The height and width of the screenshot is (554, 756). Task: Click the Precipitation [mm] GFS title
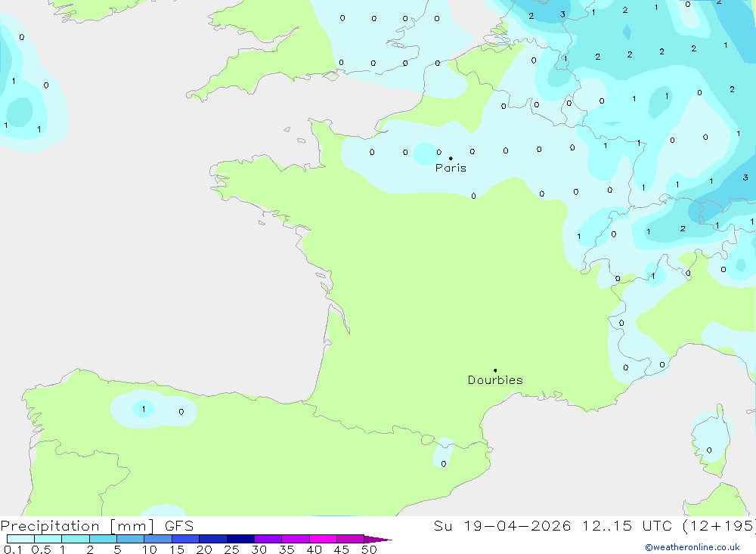click(x=97, y=526)
